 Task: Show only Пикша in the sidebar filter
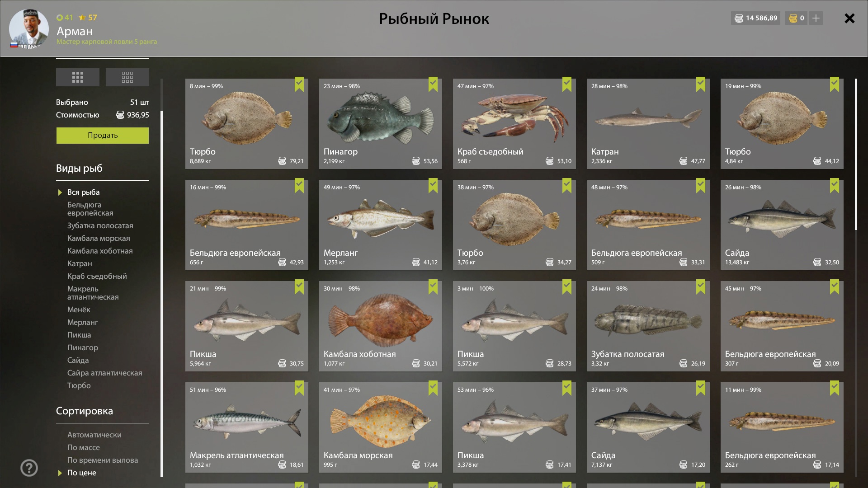pos(79,335)
